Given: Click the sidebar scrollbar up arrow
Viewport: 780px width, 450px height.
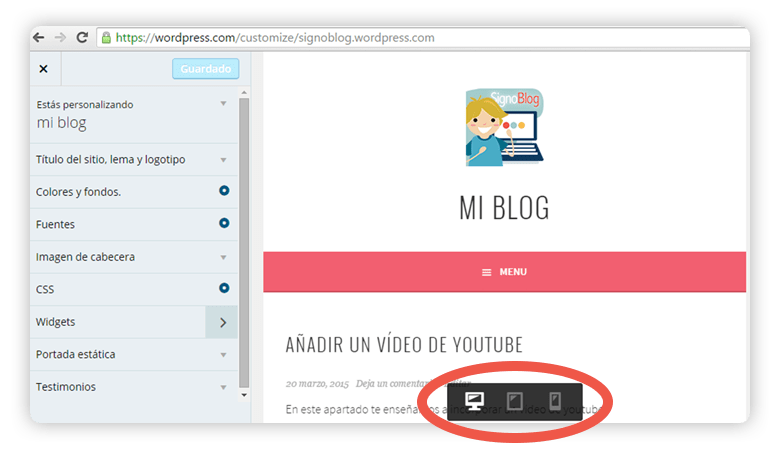Looking at the screenshot, I should pos(244,92).
